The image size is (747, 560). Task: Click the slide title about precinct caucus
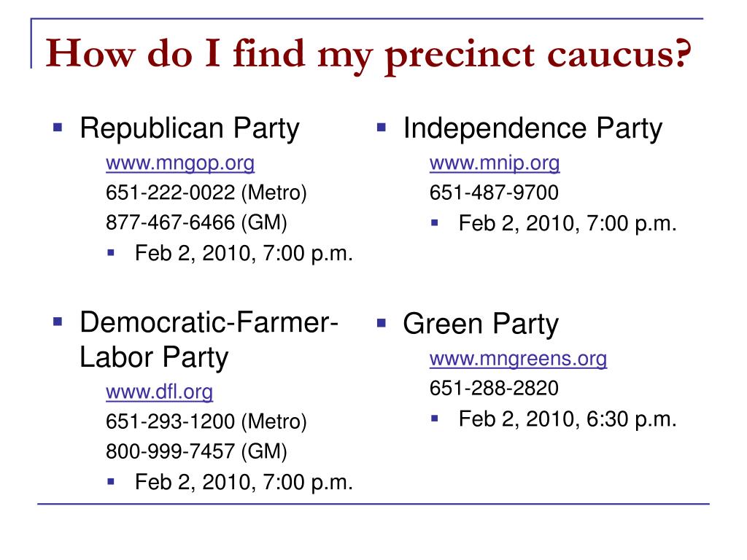(368, 55)
